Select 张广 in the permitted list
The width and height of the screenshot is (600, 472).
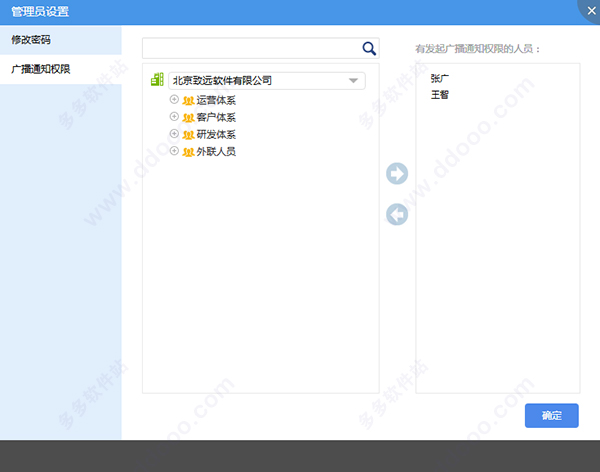[x=440, y=78]
